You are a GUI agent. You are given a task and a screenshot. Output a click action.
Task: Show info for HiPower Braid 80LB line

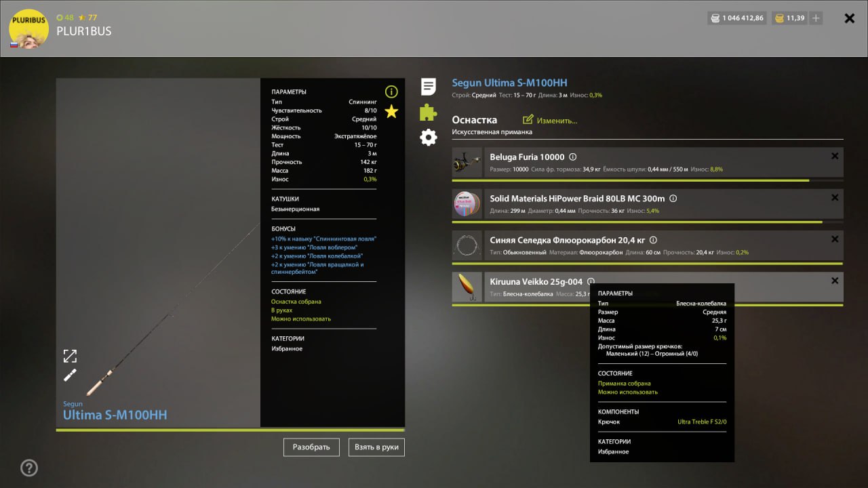(x=673, y=199)
